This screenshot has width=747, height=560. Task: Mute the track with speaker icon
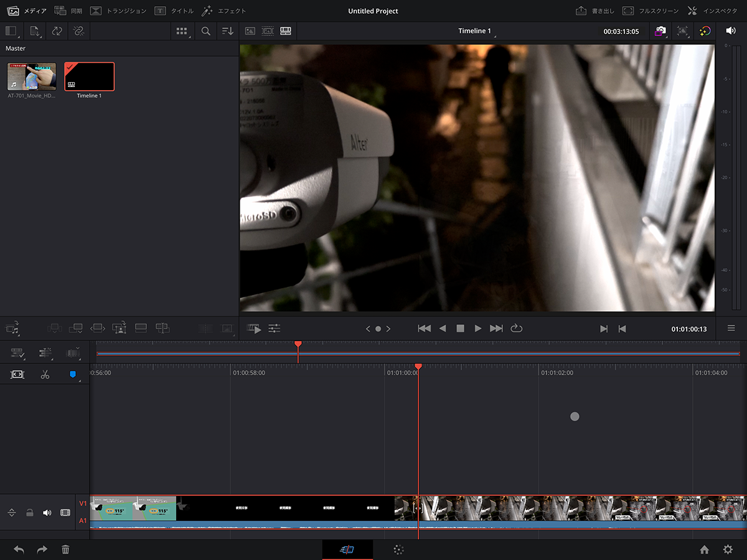coord(47,513)
